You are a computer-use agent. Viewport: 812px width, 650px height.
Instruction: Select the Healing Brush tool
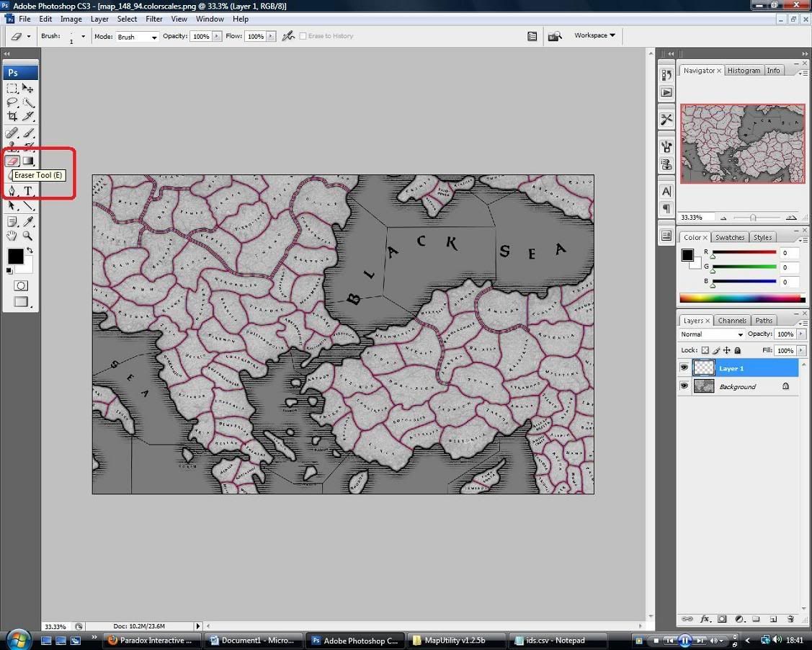pos(12,133)
